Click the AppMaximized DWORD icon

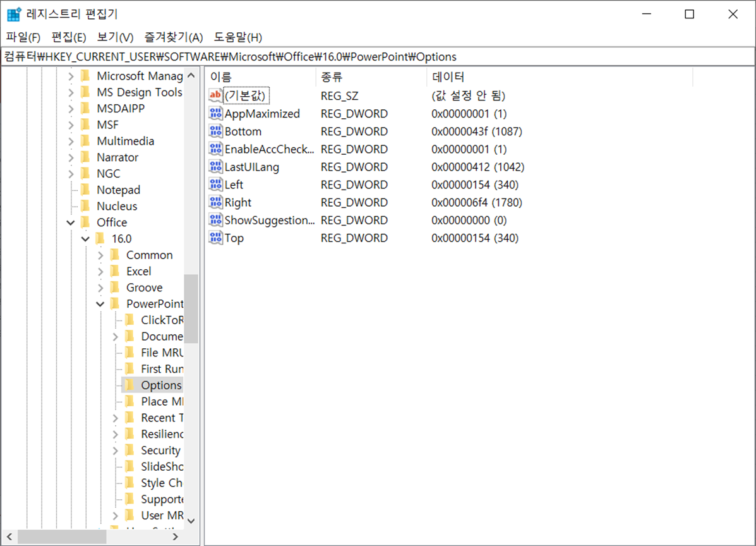215,113
